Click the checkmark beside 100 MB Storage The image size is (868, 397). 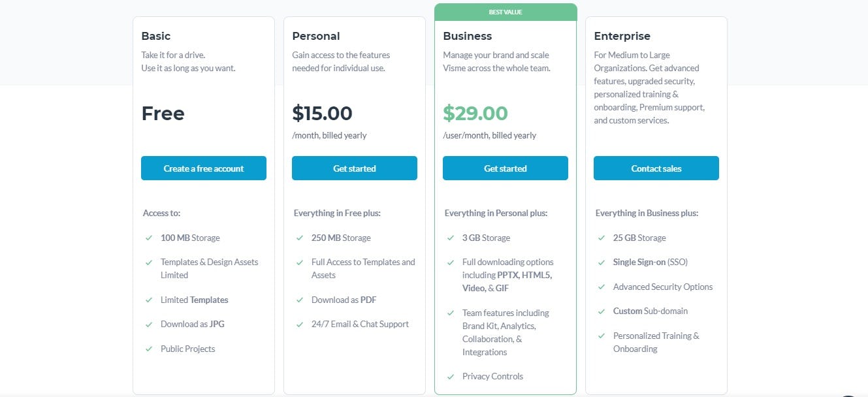(x=148, y=238)
